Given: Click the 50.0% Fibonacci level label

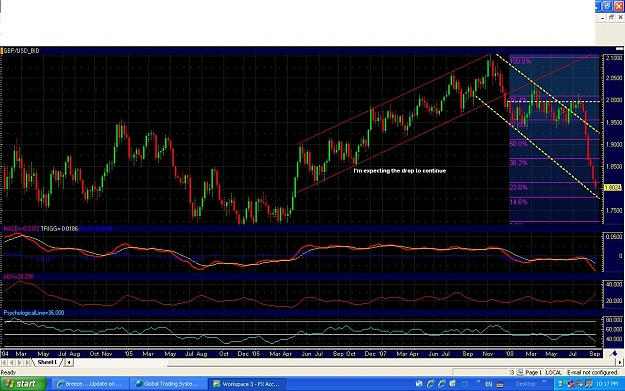Looking at the screenshot, I should 519,144.
